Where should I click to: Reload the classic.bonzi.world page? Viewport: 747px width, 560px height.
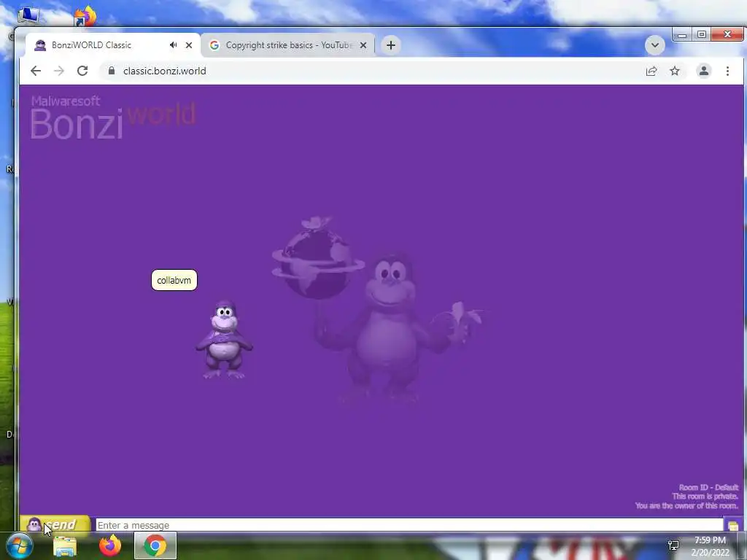point(82,71)
